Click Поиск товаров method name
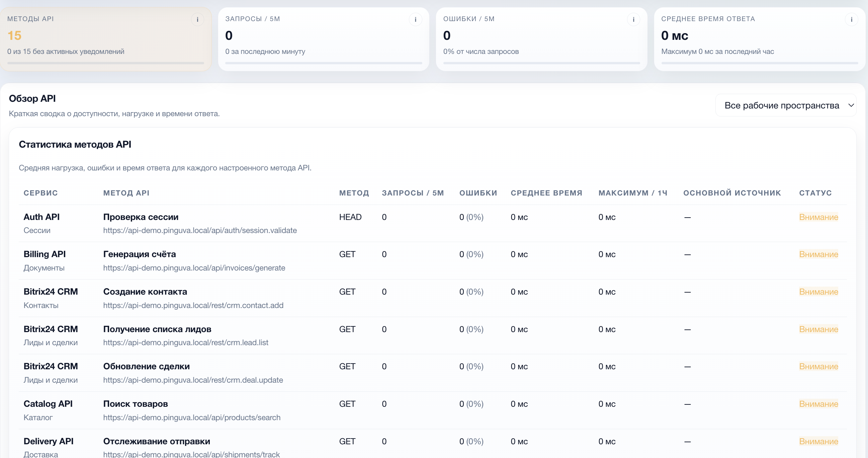This screenshot has width=868, height=458. point(136,403)
